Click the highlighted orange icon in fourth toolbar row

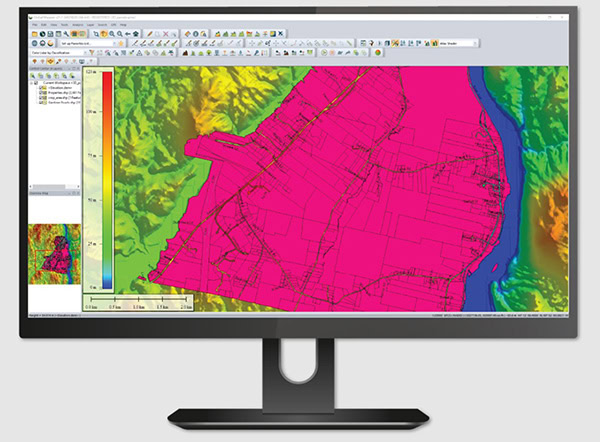pyautogui.click(x=50, y=61)
